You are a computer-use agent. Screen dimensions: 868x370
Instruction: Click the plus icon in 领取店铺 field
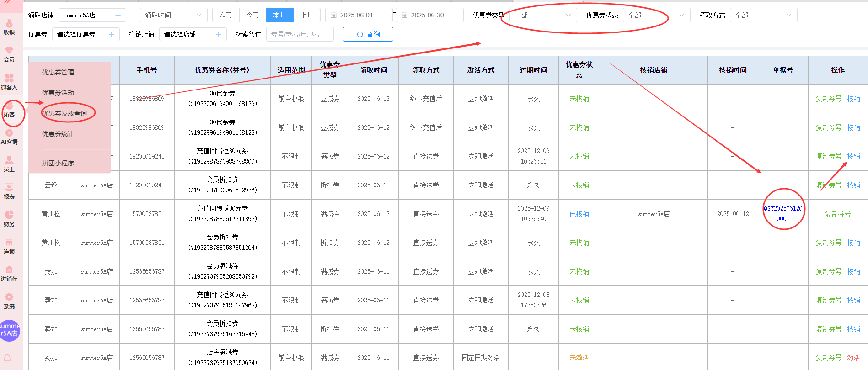point(118,15)
